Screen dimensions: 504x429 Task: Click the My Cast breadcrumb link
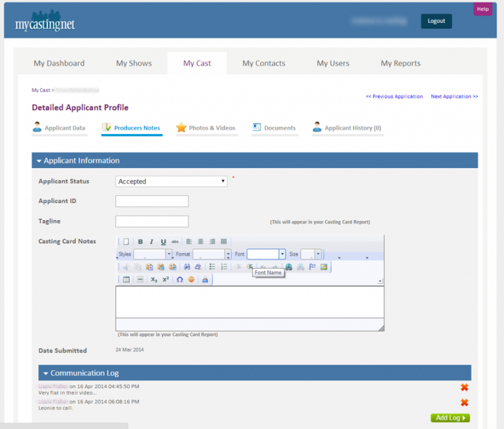click(41, 90)
